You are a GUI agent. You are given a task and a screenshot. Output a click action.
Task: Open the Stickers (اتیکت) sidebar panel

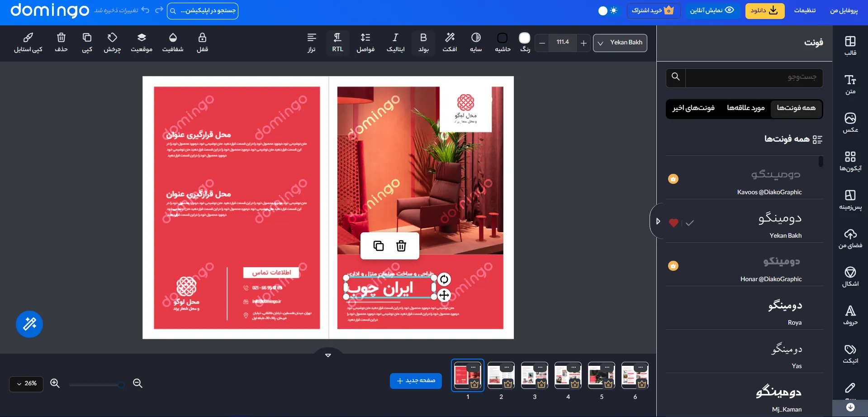850,354
